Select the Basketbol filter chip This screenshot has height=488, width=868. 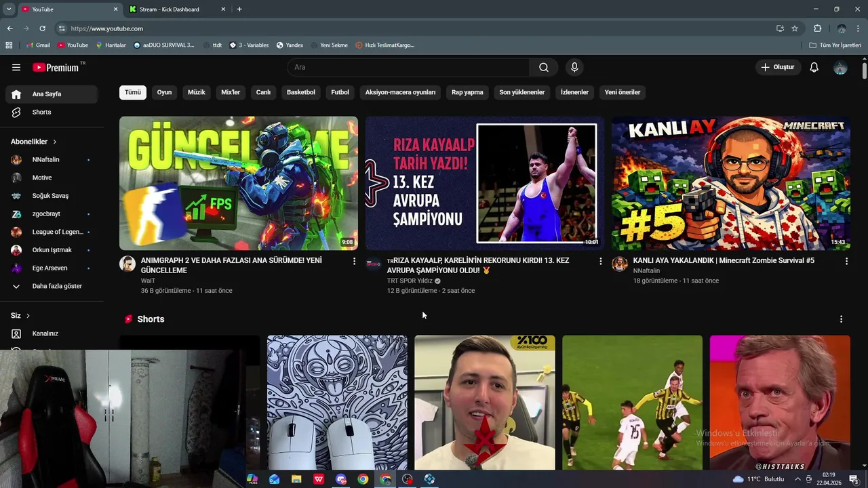point(301,92)
